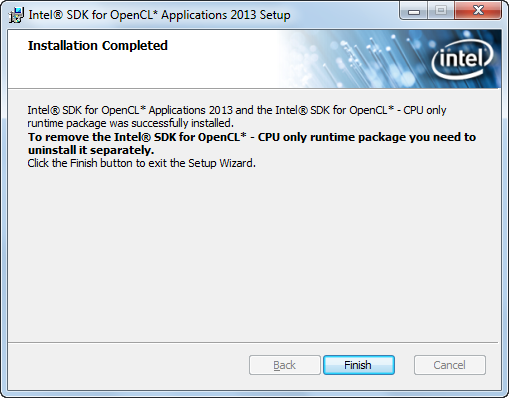The height and width of the screenshot is (398, 509).
Task: Click the grayed-out Cancel button
Action: 450,365
